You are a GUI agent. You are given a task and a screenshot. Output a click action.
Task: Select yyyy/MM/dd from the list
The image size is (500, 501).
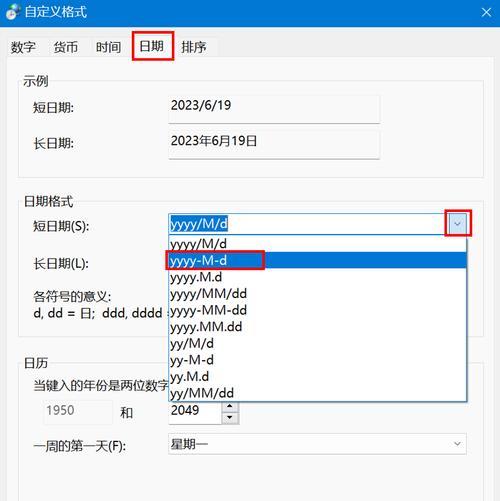pos(317,294)
